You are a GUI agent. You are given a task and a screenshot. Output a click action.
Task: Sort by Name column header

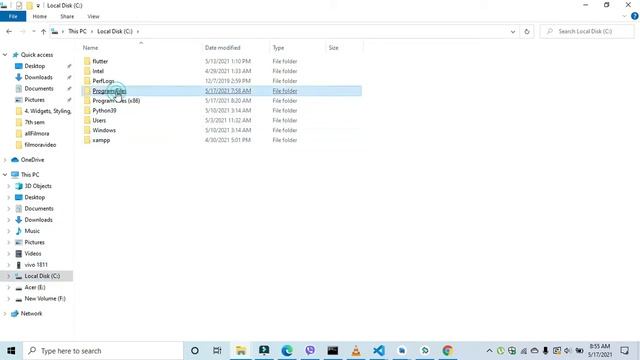tap(91, 48)
